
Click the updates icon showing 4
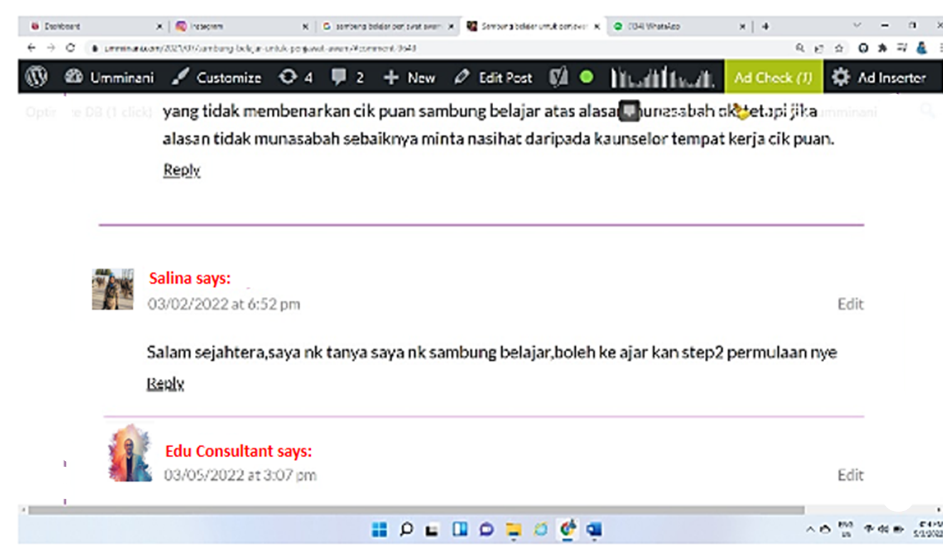click(x=296, y=77)
